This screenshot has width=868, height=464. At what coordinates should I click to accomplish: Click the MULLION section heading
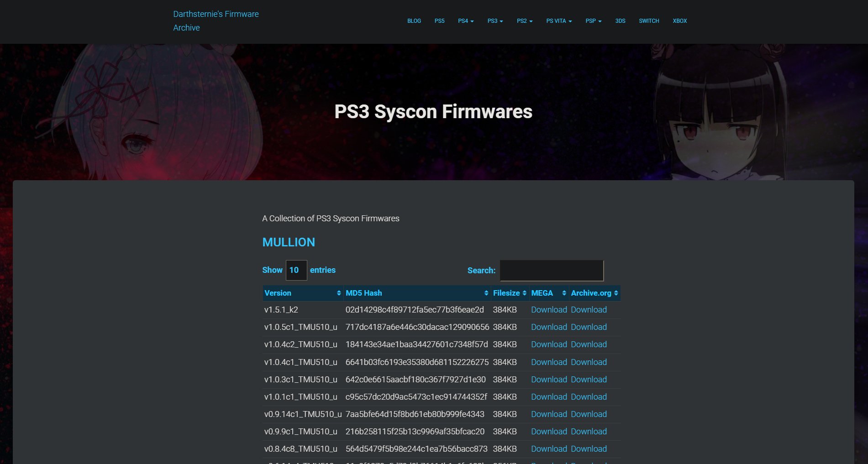click(x=289, y=242)
